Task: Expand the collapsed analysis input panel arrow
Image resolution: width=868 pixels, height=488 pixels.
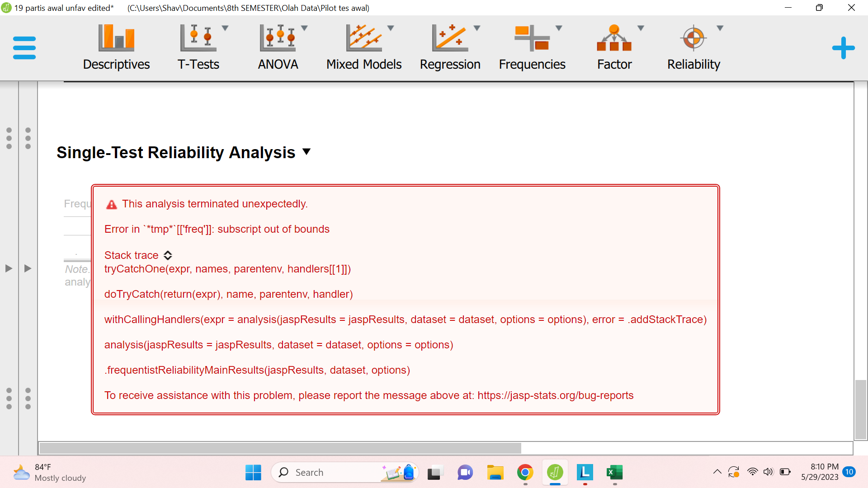Action: coord(8,268)
